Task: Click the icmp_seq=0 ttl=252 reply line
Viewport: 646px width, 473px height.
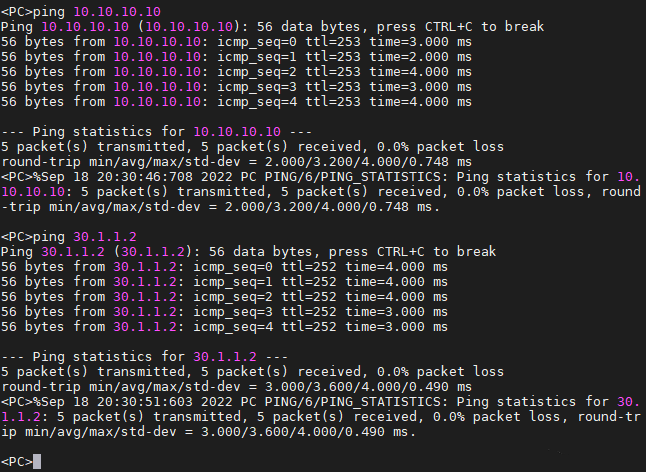Action: pos(224,267)
